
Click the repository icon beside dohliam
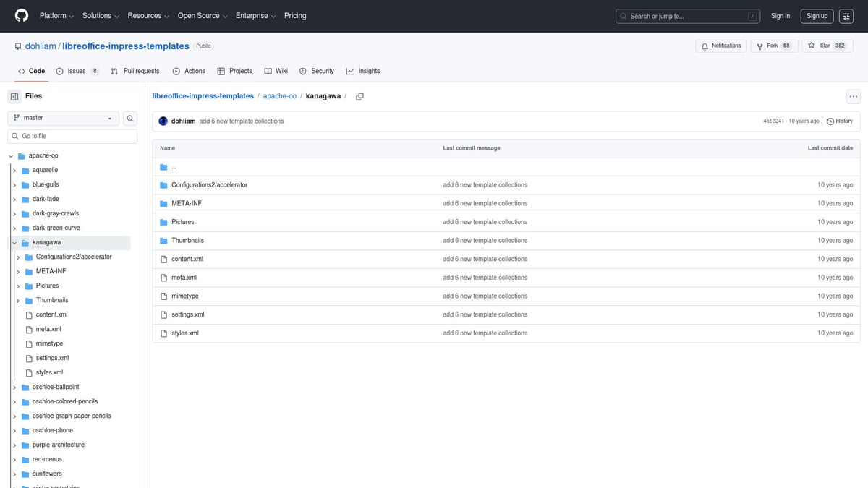18,46
